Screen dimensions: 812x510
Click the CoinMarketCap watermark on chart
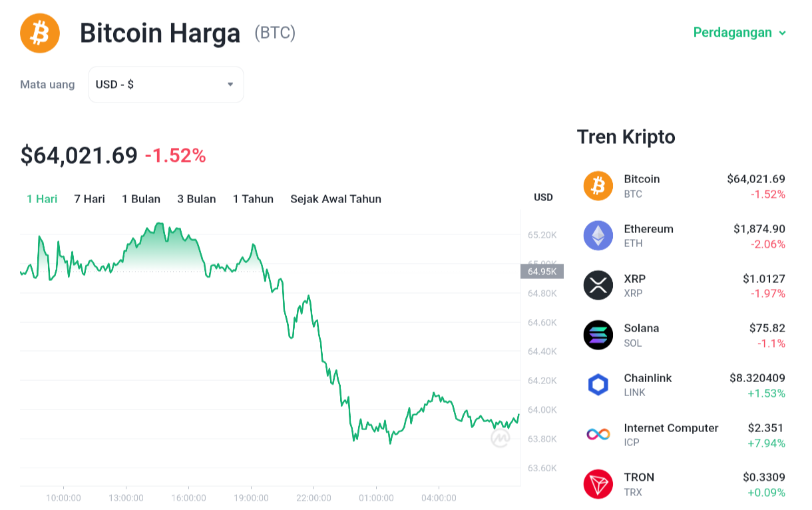tap(501, 438)
